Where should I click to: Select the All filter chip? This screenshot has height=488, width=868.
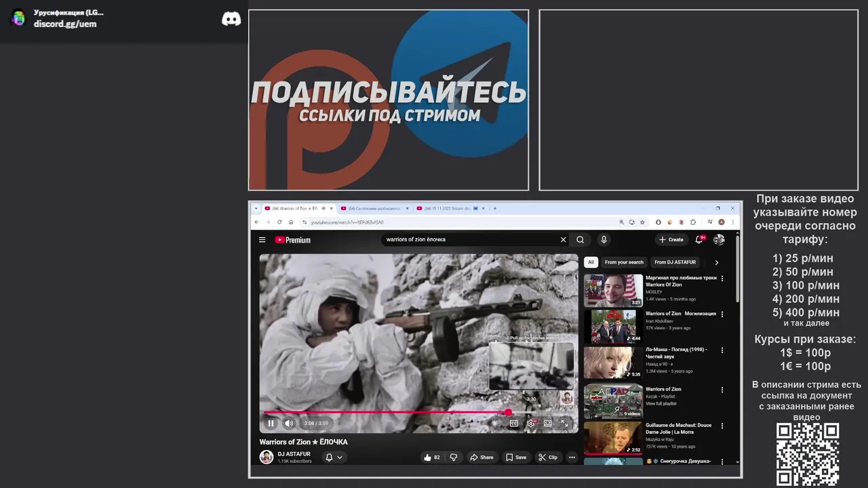591,262
